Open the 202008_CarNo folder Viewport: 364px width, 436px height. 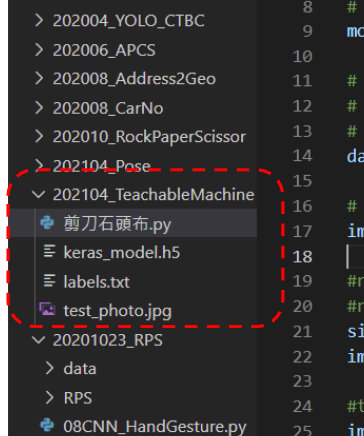108,108
